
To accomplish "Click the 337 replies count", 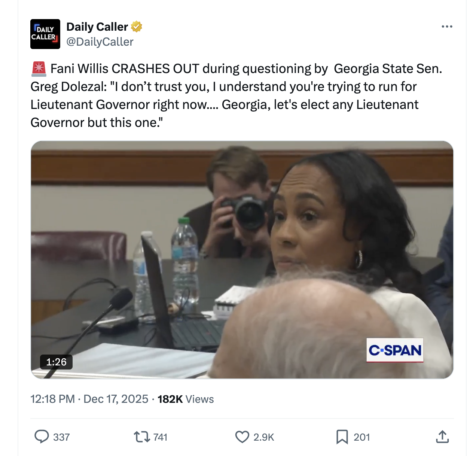I will pos(61,437).
